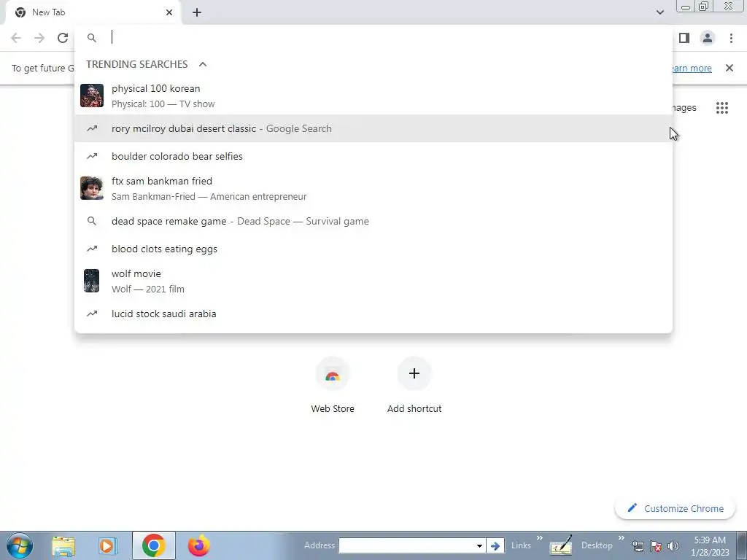Open the taskbar clock and date
Screen dimensions: 747x560
tap(710, 546)
